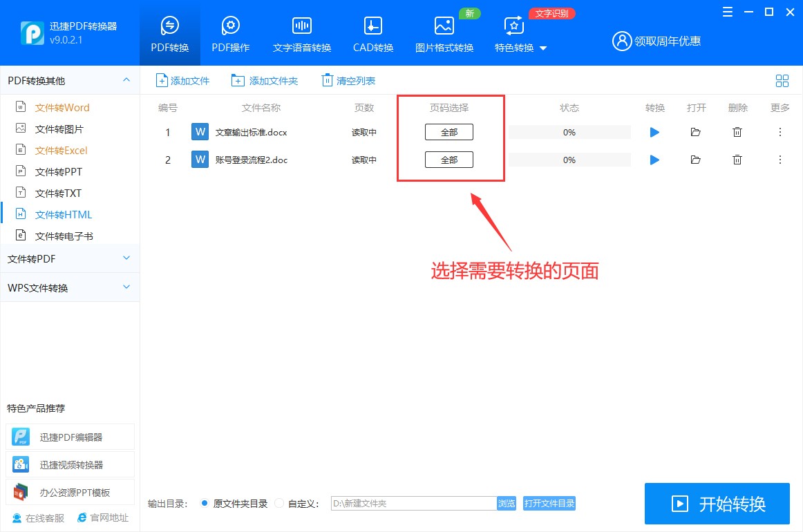Delete 文章输出标准.docx from the list
This screenshot has height=532, width=803.
(x=737, y=132)
